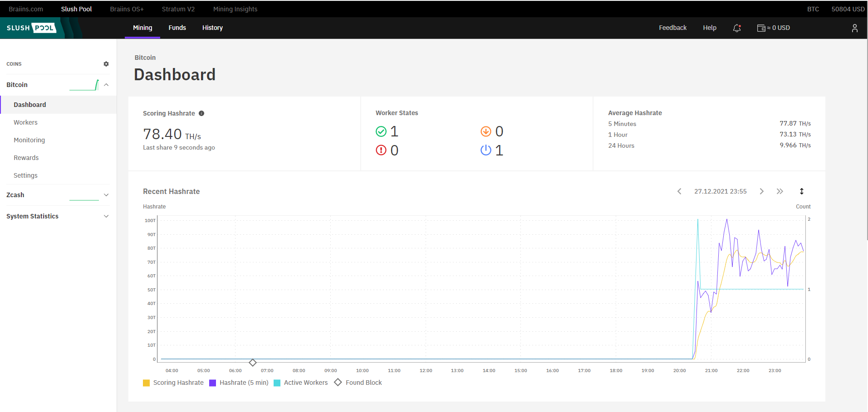Click the green OK workers icon
Screen dimensions: 868x412
coord(381,131)
